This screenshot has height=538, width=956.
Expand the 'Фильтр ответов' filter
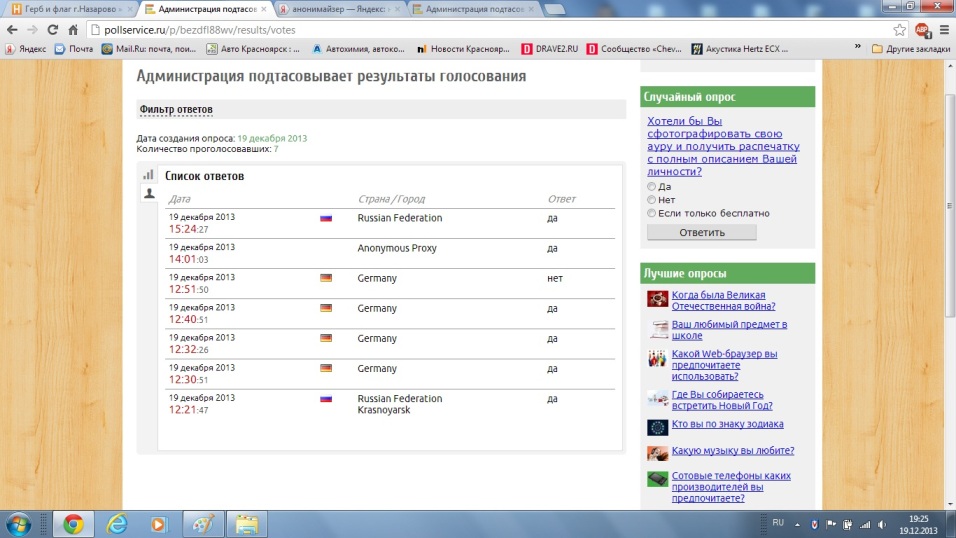[176, 109]
